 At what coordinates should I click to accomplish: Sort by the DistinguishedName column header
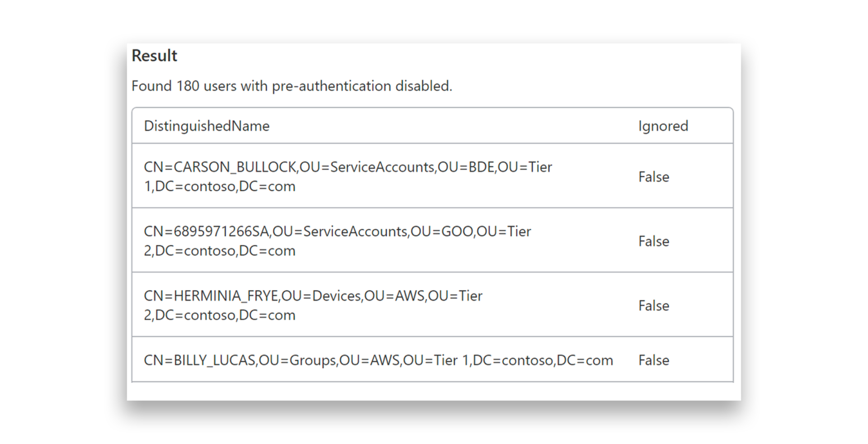click(207, 126)
